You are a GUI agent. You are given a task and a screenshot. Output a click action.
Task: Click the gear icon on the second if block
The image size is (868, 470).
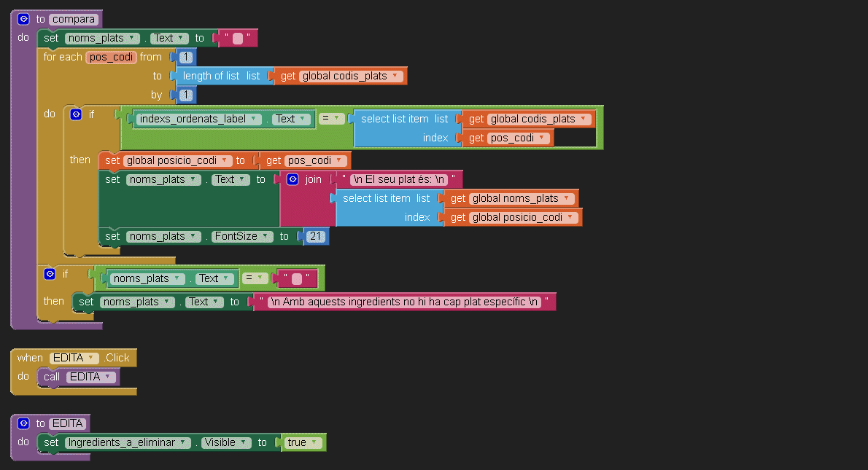(x=50, y=274)
